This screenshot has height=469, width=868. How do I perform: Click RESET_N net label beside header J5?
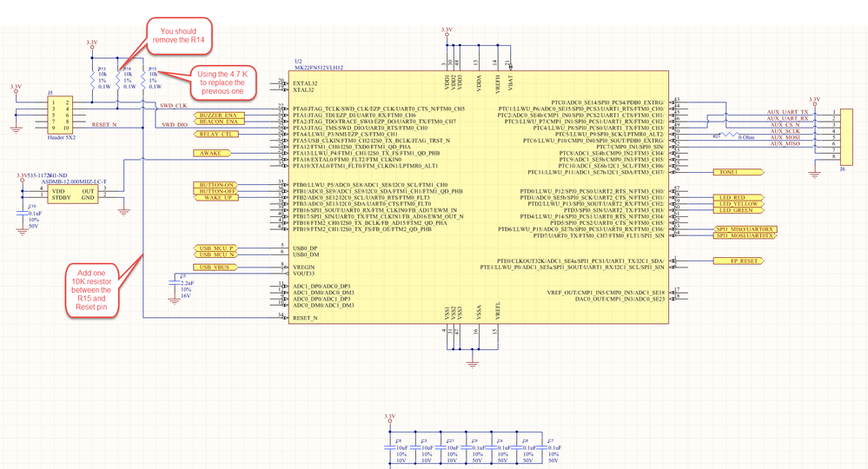(x=104, y=124)
